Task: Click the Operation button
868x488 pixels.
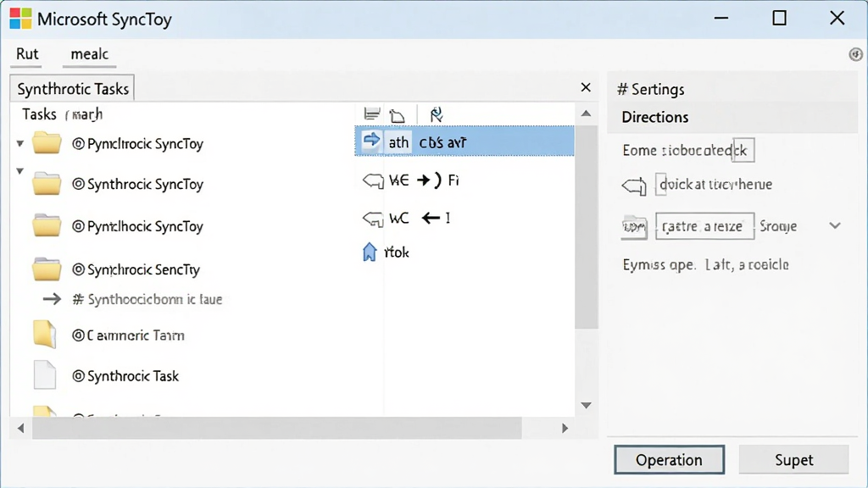Action: (x=669, y=460)
